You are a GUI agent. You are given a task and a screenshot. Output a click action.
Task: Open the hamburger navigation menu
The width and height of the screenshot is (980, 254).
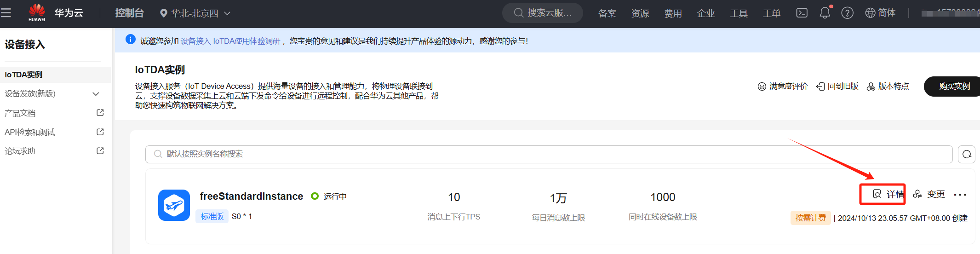[x=6, y=13]
